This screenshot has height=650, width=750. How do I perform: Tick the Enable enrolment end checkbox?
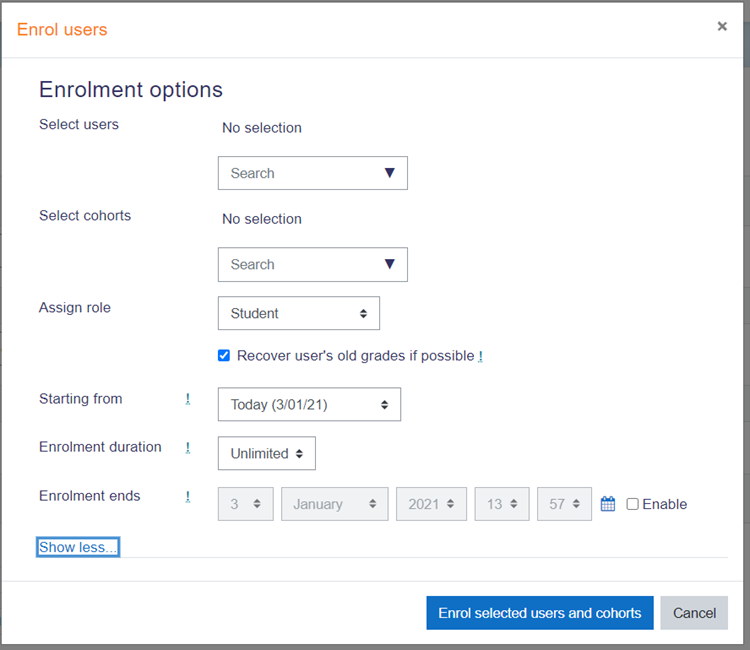tap(632, 504)
